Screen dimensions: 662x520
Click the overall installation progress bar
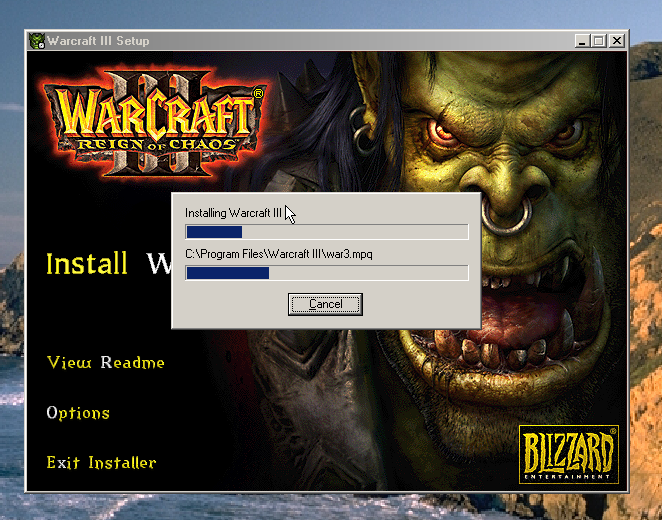(x=327, y=232)
